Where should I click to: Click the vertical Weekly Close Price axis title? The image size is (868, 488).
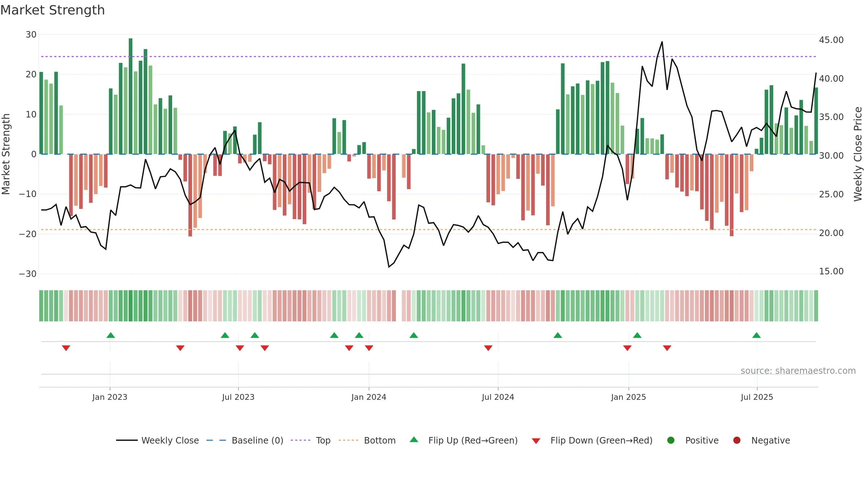(x=858, y=154)
